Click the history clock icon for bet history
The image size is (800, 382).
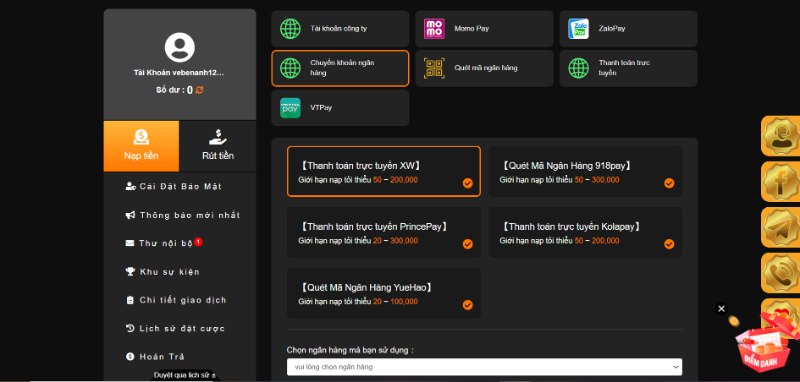click(130, 328)
